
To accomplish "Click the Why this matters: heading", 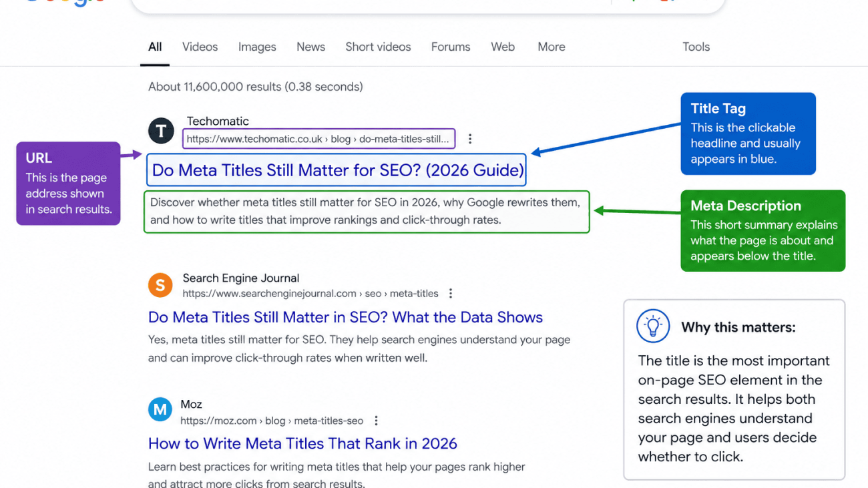I will [738, 327].
